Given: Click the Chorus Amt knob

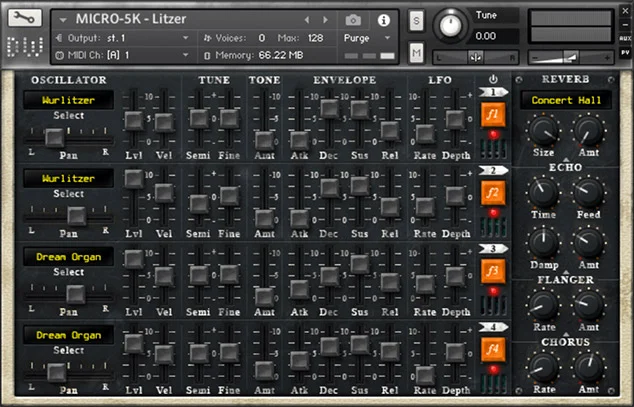Looking at the screenshot, I should coord(588,368).
